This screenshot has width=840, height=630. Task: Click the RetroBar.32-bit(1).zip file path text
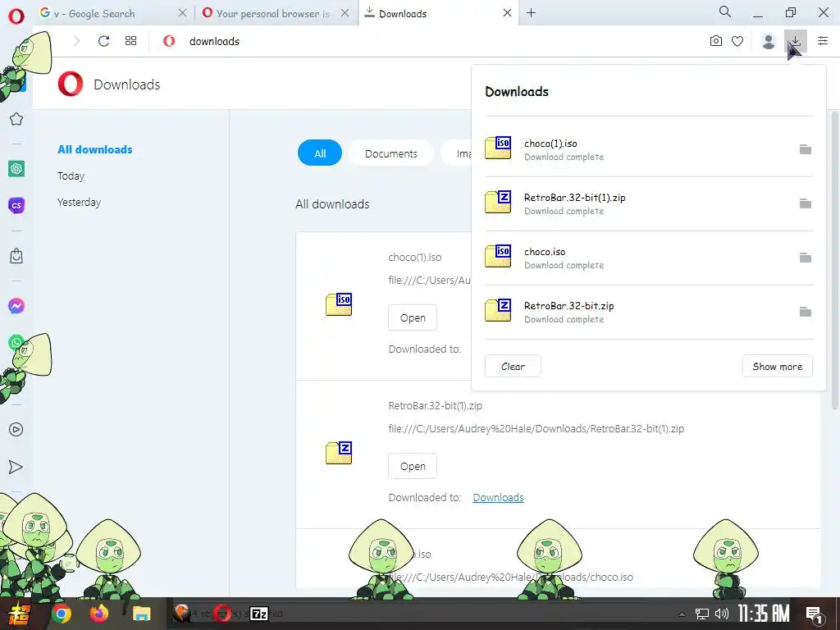[x=536, y=428]
